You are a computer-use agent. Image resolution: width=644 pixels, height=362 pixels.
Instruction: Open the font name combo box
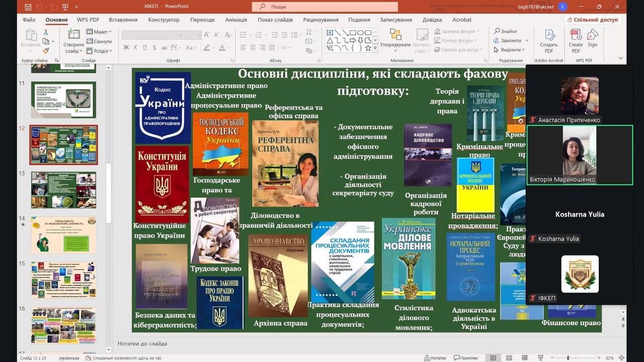[152, 35]
